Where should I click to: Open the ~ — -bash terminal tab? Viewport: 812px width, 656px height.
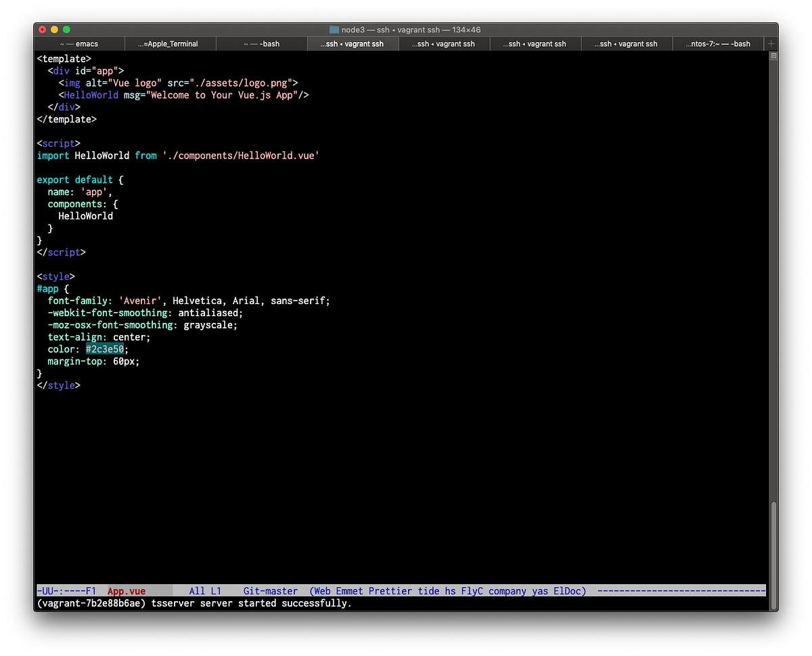tap(261, 43)
